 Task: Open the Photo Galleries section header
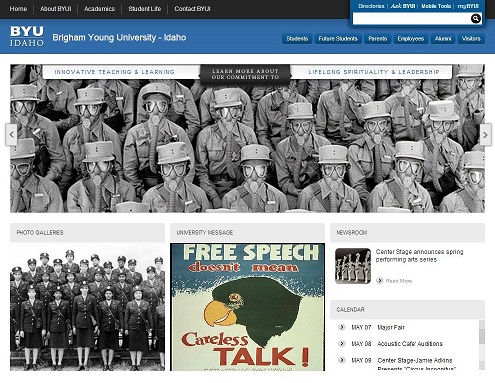tap(87, 233)
